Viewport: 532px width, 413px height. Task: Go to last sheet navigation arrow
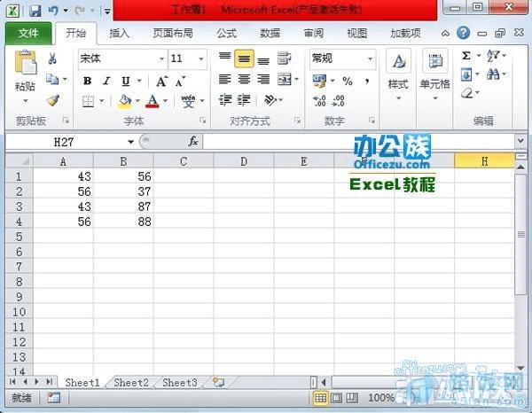tap(50, 382)
